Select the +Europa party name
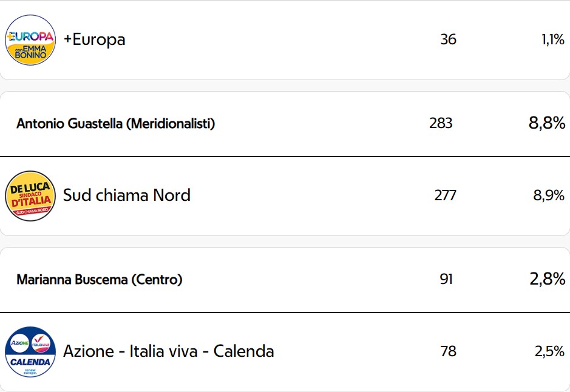The height and width of the screenshot is (392, 570). click(95, 39)
